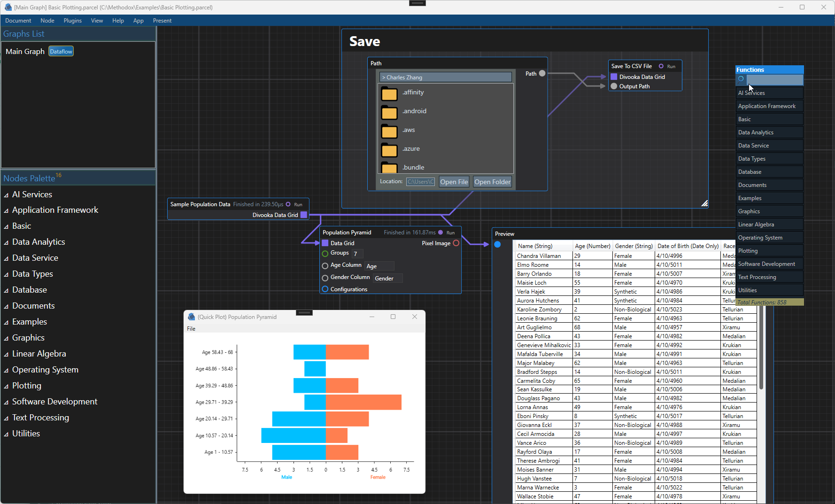Click the Dataflow tag on Main Graph
Image resolution: width=835 pixels, height=504 pixels.
61,52
